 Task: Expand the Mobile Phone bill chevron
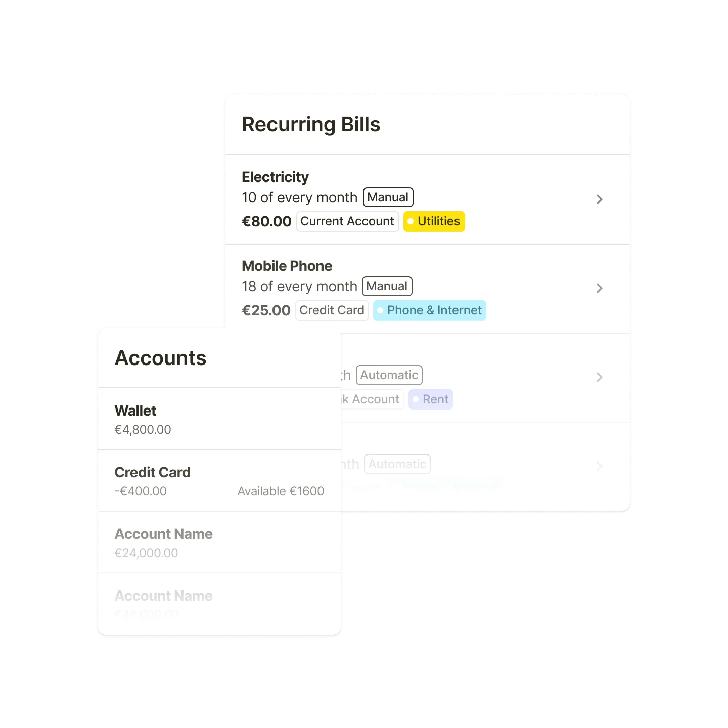tap(600, 288)
